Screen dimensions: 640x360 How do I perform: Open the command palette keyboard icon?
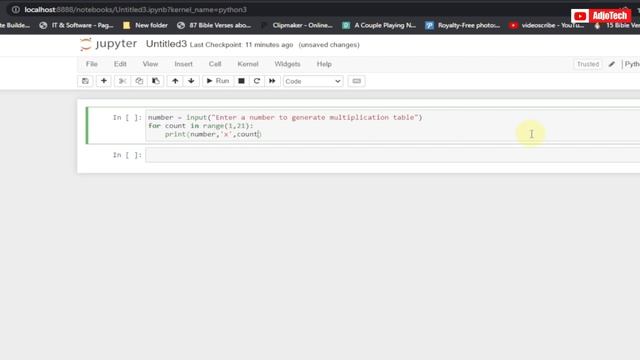pos(356,81)
